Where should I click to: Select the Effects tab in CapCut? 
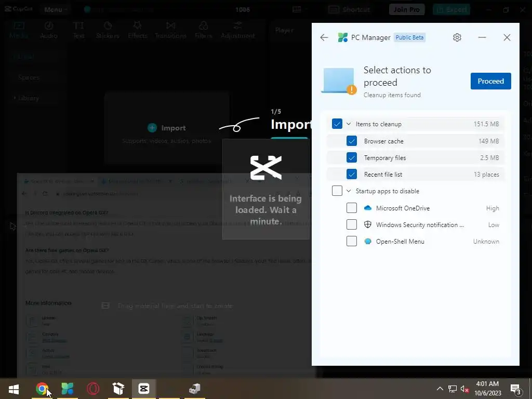pyautogui.click(x=137, y=30)
